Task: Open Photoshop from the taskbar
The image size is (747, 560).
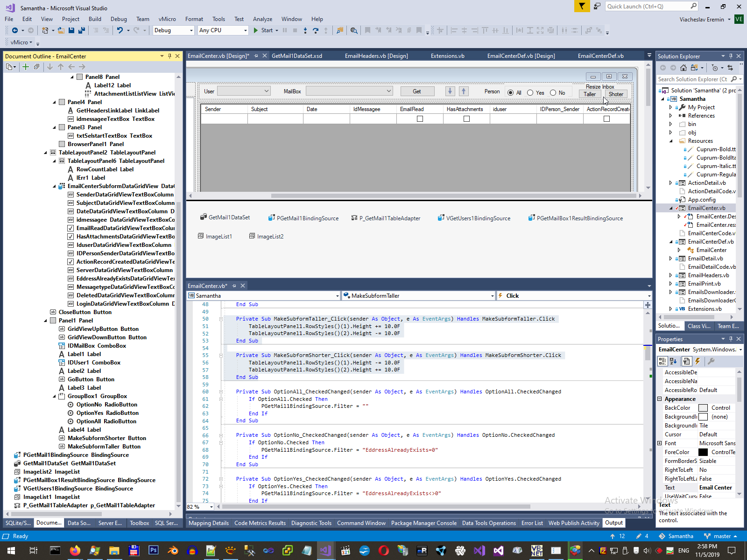Action: pos(153,551)
